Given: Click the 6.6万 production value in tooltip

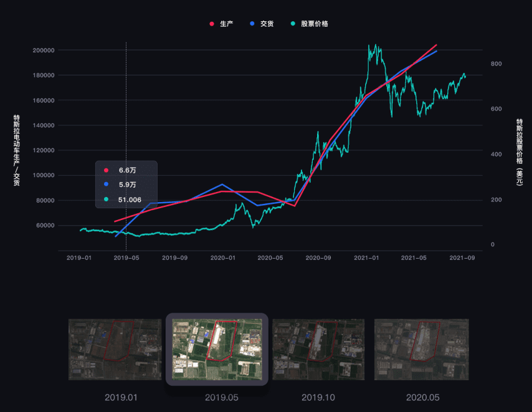Looking at the screenshot, I should 127,170.
